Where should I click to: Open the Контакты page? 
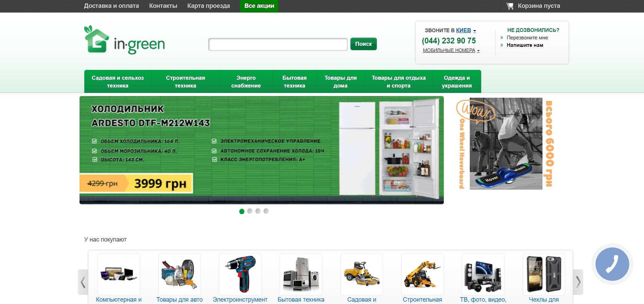163,6
